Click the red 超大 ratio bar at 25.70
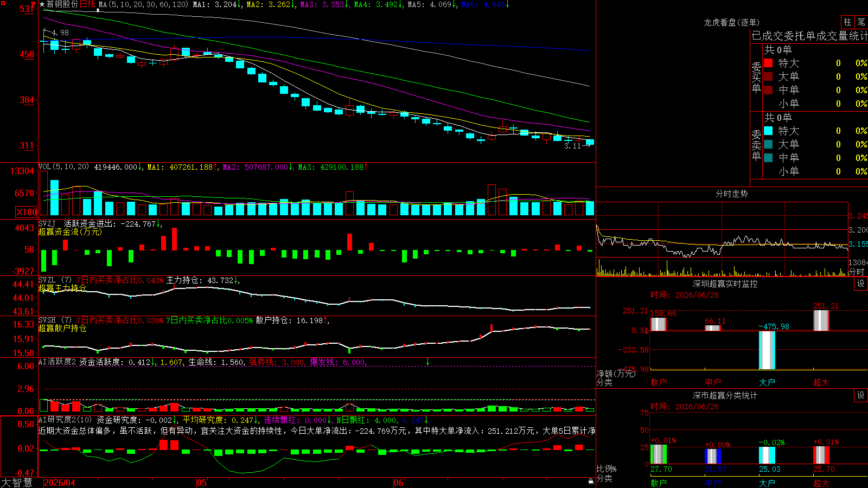 coord(821,455)
